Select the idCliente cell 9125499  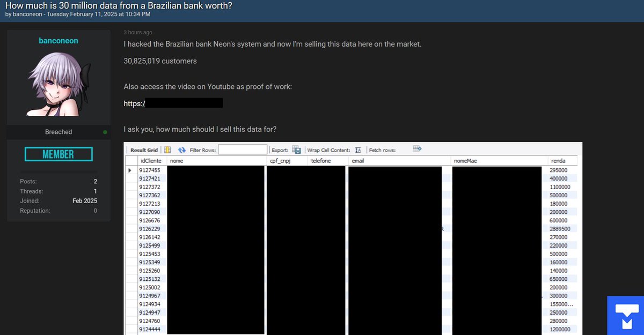coord(151,245)
